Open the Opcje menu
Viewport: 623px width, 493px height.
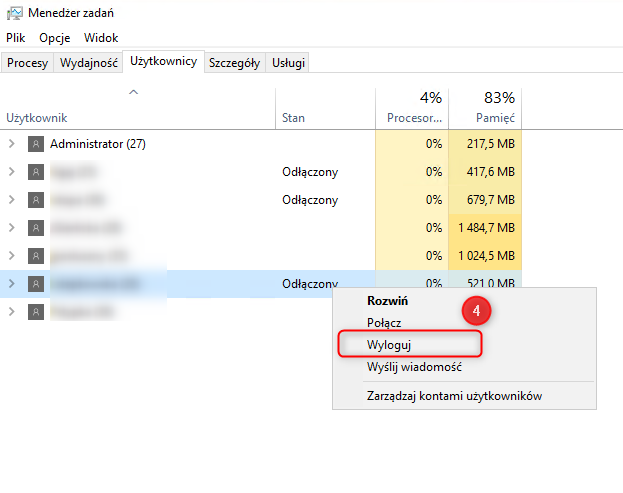point(54,38)
